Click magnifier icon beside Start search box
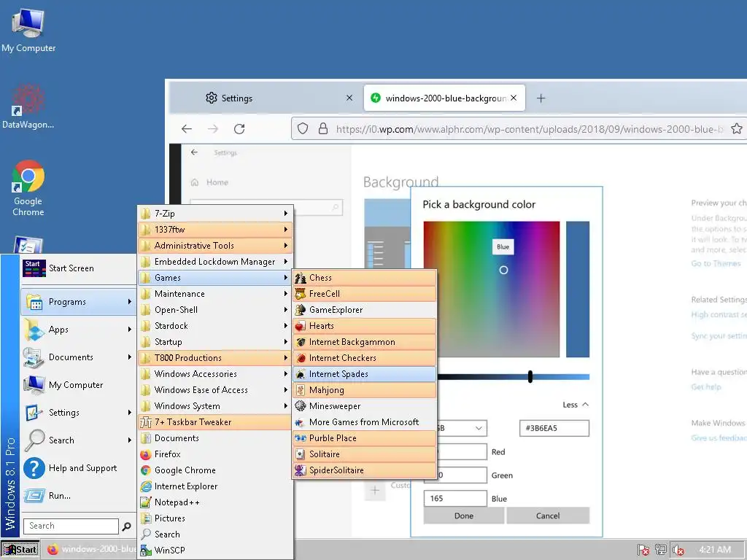This screenshot has height=560, width=747. click(x=126, y=526)
